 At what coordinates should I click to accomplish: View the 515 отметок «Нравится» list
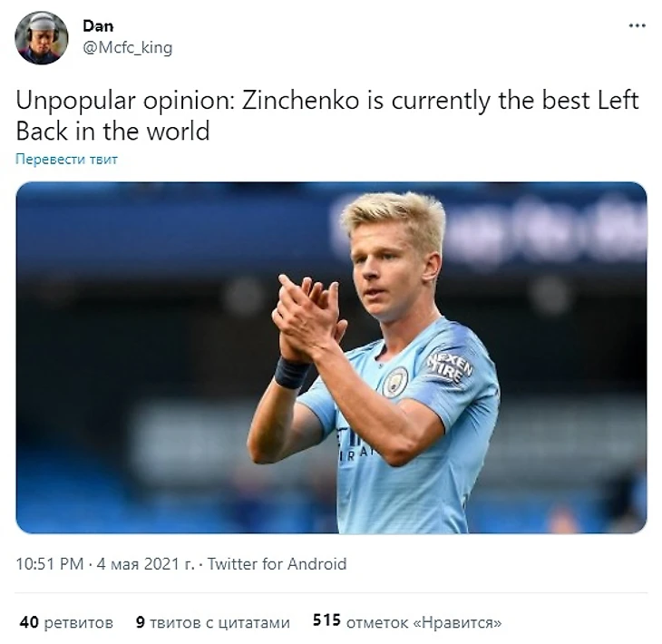[x=407, y=622]
